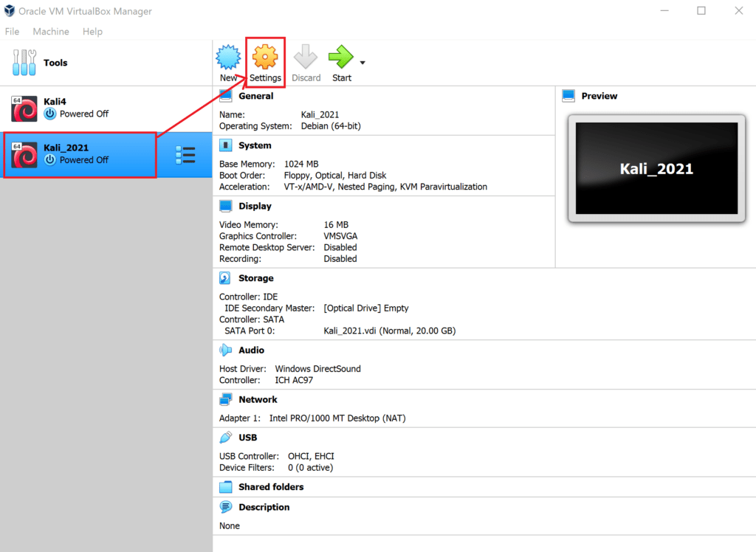This screenshot has width=756, height=552.
Task: Open the Help menu
Action: click(92, 31)
